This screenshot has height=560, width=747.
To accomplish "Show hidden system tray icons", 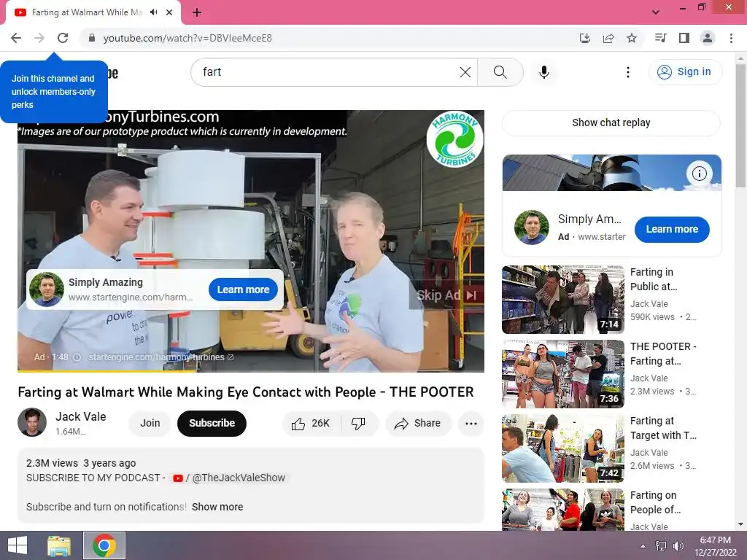I will (x=643, y=546).
